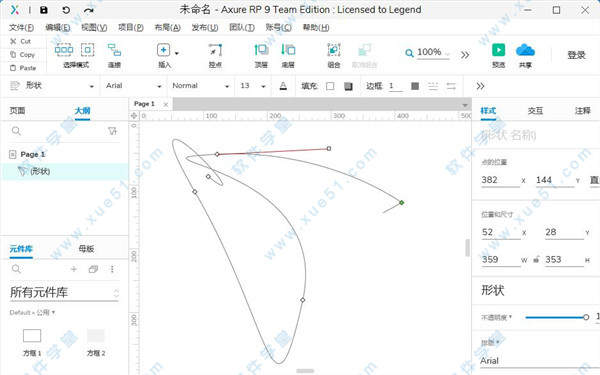Toggle the aspect ratio lock icon
600x375 pixels.
point(536,259)
